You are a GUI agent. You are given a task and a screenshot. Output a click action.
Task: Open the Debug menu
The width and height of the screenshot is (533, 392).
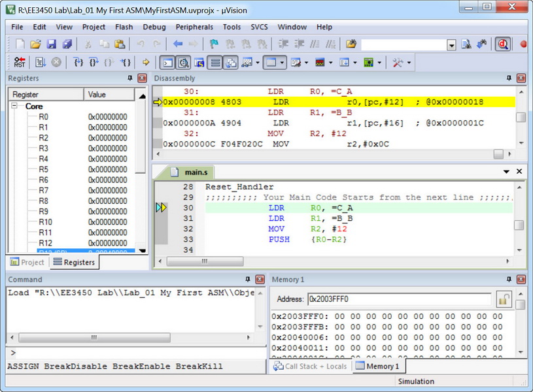click(154, 27)
